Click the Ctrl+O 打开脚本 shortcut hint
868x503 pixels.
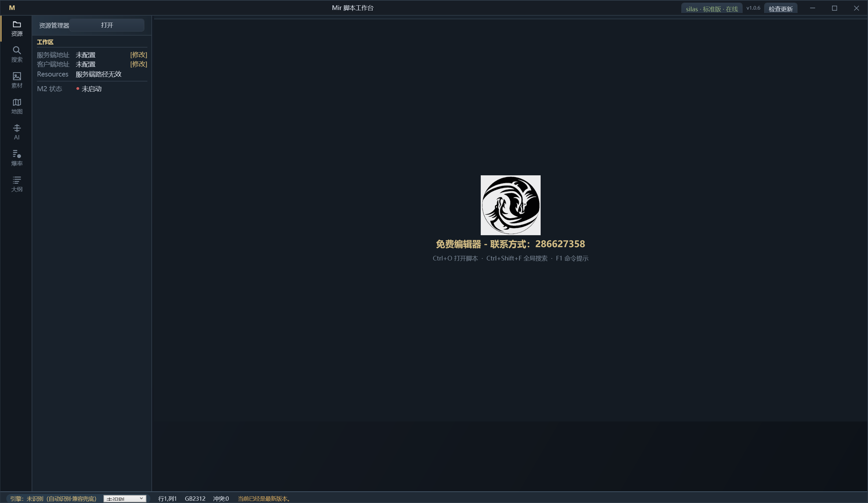455,258
